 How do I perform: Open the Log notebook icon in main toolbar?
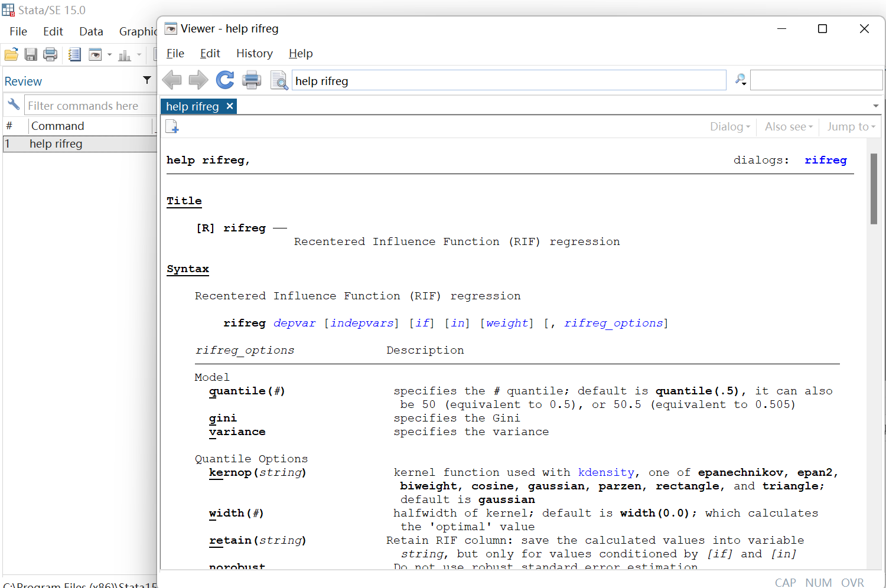74,55
